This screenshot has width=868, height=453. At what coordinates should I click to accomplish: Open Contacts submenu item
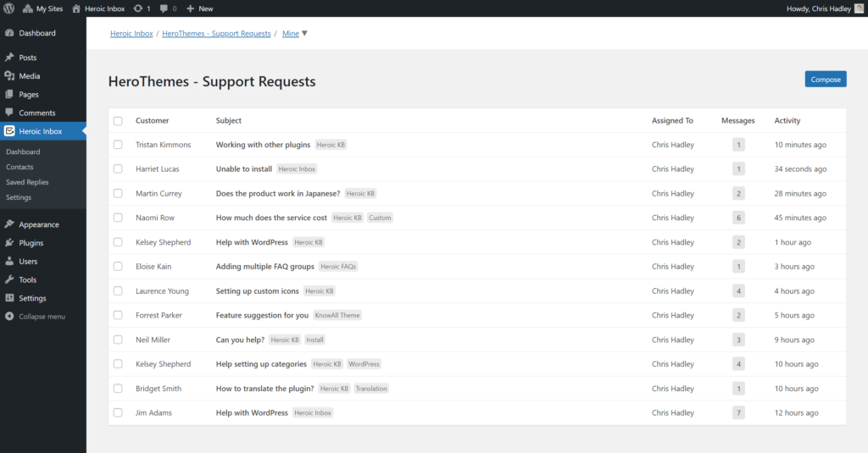[19, 167]
